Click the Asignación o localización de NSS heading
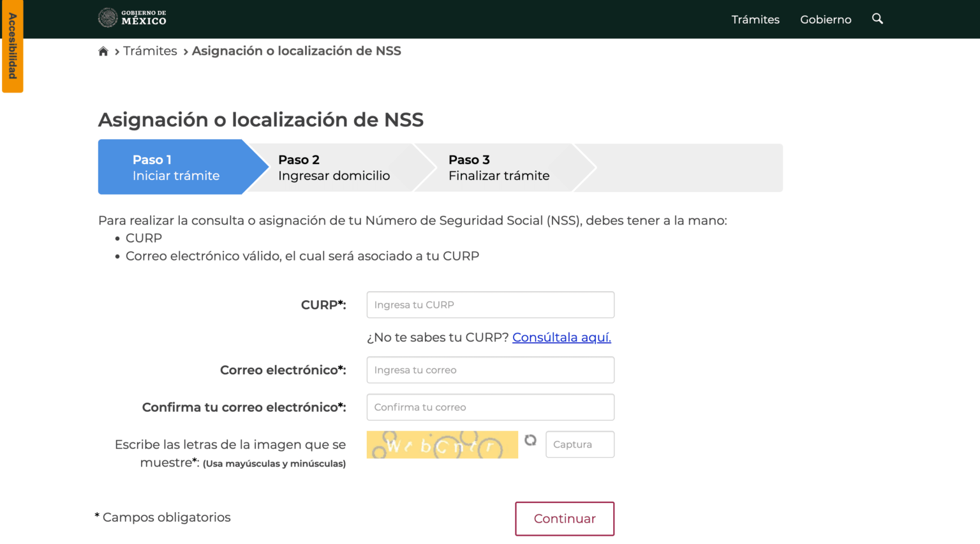Viewport: 980px width, 544px height. 262,119
